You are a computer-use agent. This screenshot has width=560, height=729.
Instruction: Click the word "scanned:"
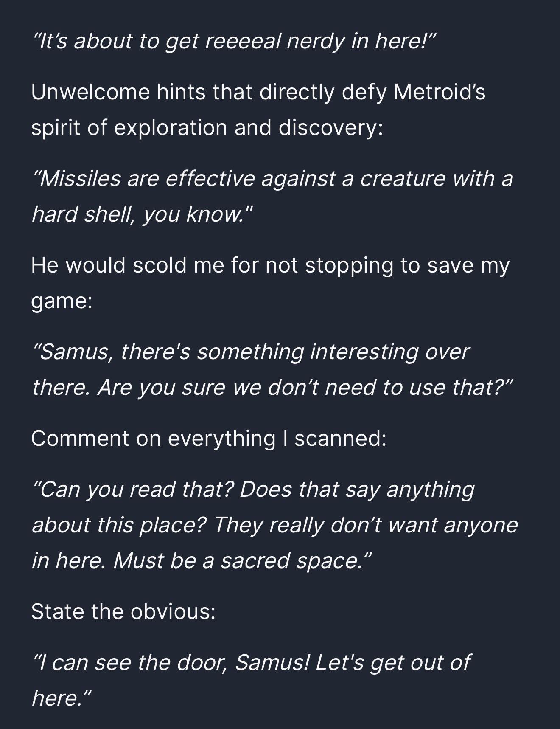coord(340,439)
